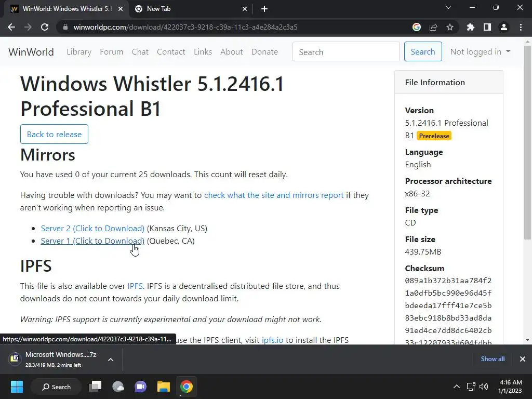Launch the Teams Chat taskbar icon
Image resolution: width=532 pixels, height=399 pixels.
point(140,387)
